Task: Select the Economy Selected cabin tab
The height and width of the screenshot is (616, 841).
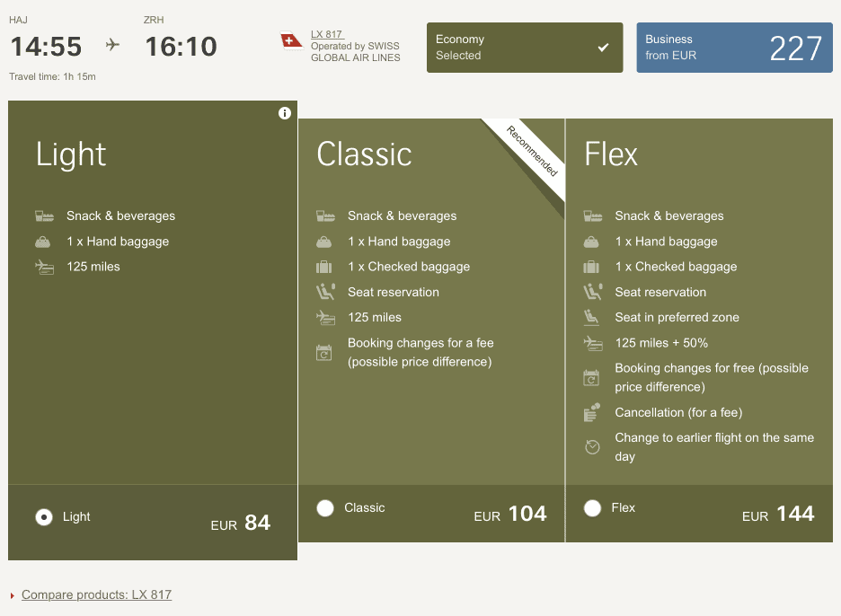Action: coord(524,48)
